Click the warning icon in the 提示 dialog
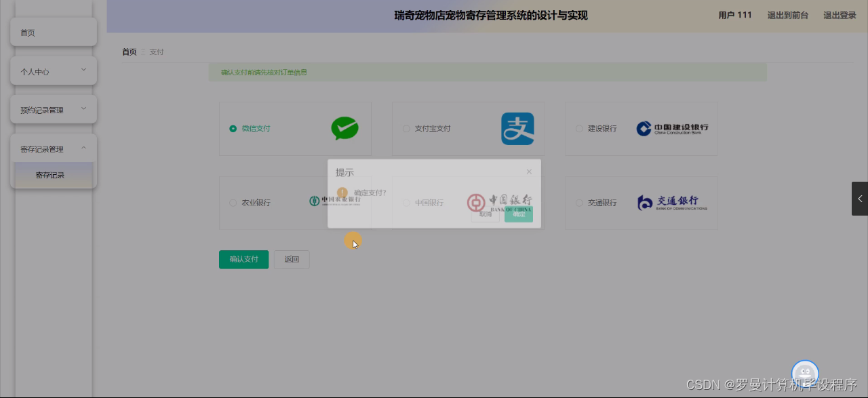 (342, 193)
